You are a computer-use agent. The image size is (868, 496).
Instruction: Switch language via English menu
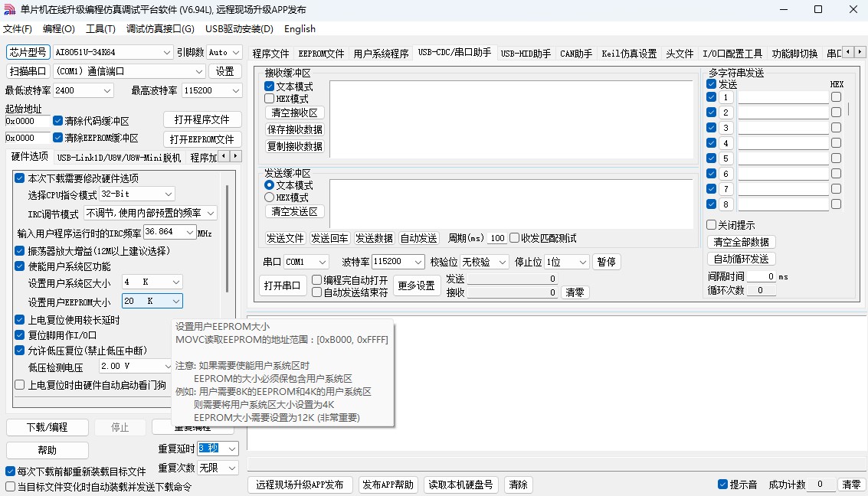pyautogui.click(x=300, y=29)
